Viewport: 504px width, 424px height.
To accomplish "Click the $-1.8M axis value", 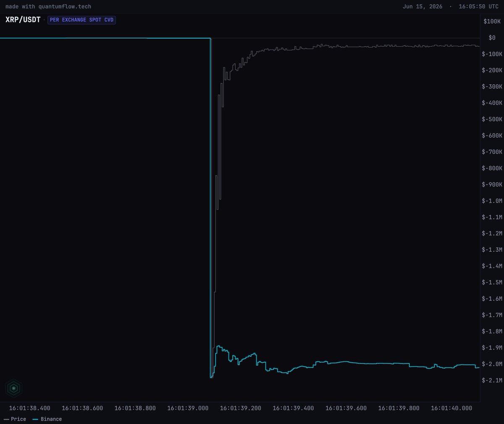I will 492,332.
